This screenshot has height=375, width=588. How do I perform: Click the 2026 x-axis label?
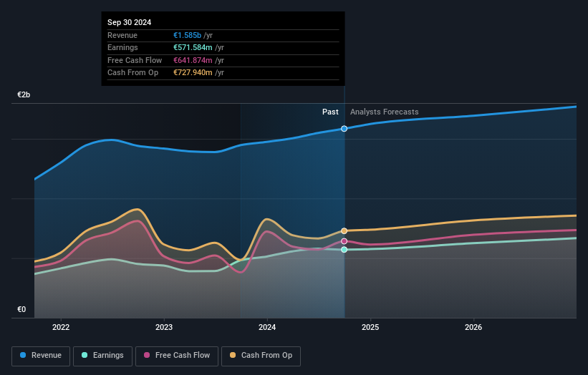tap(473, 328)
